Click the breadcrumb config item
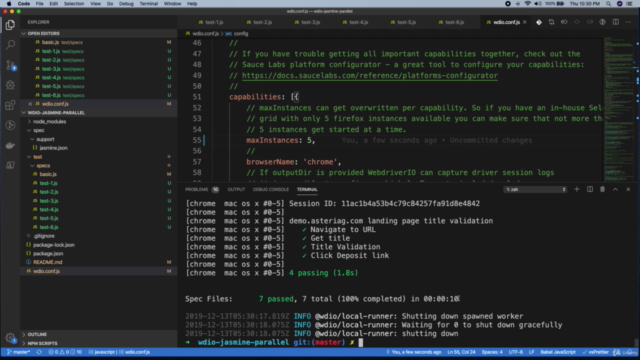This screenshot has height=360, width=640. click(x=241, y=33)
